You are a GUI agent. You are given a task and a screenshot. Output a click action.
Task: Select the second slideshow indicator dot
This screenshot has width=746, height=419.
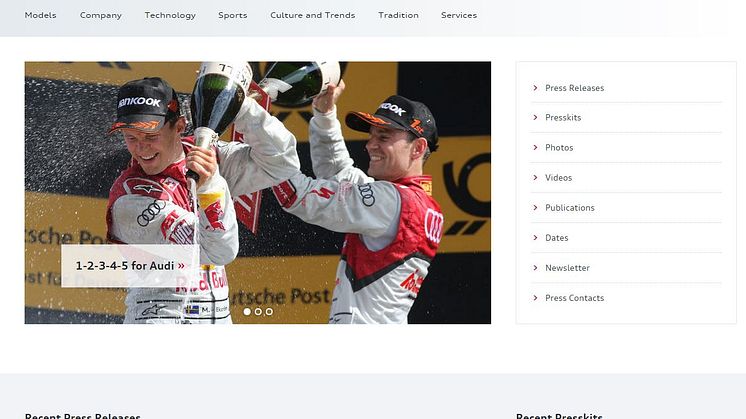click(258, 312)
